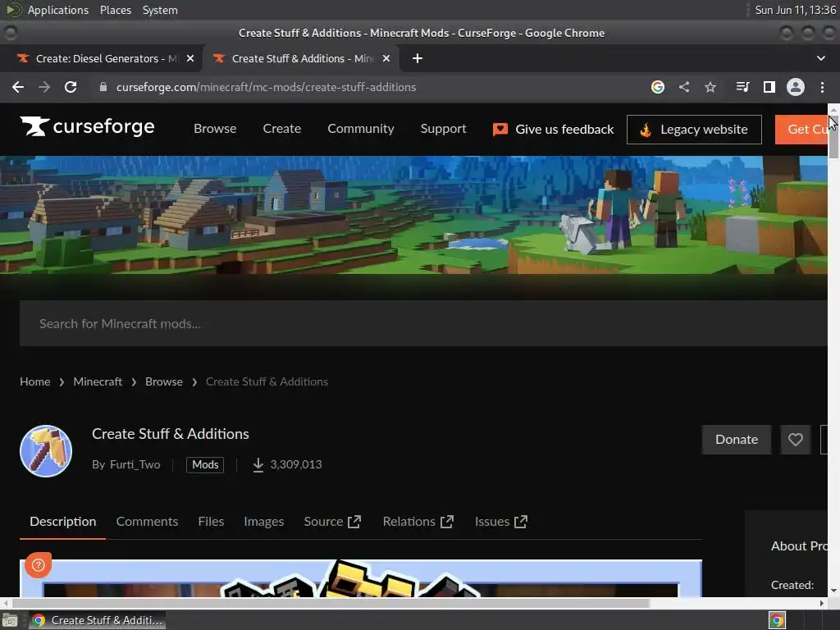Screen dimensions: 840x630
Task: Close the Create Stuff & Additions tab
Action: pyautogui.click(x=386, y=58)
